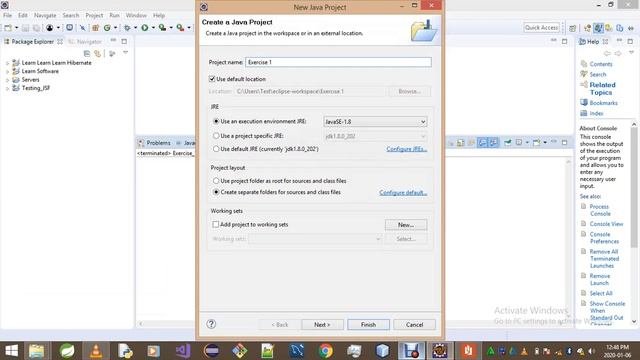This screenshot has height=360, width=640.
Task: Expand the Learn Software project node
Action: [x=7, y=71]
